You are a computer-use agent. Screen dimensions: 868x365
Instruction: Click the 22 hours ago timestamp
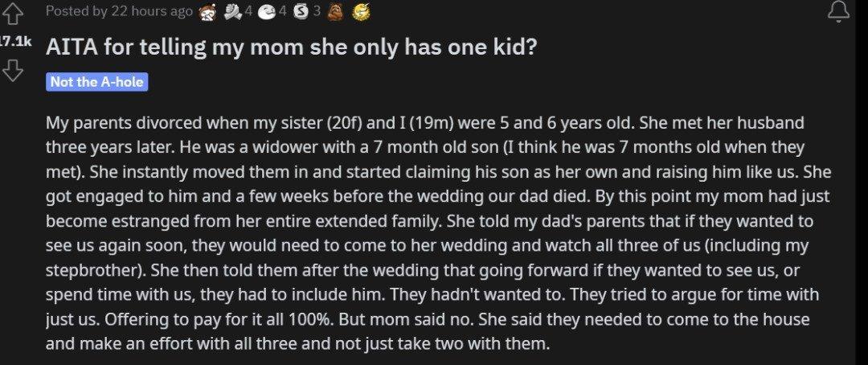(152, 11)
